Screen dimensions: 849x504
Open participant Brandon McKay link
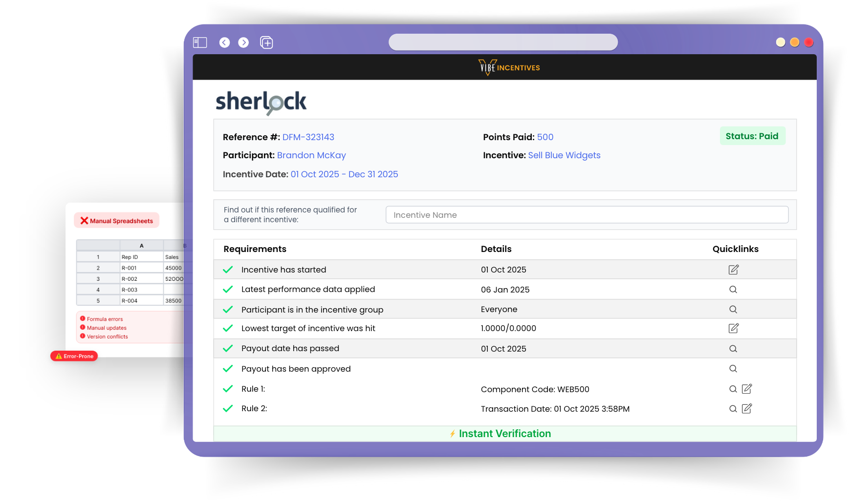[311, 155]
